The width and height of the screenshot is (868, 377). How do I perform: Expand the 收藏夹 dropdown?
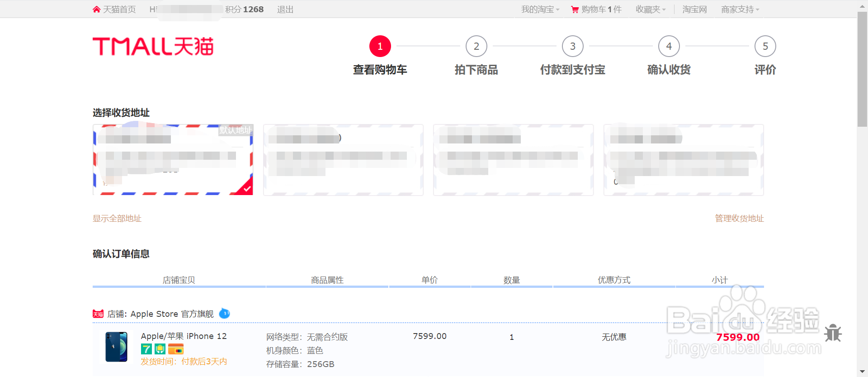point(651,10)
